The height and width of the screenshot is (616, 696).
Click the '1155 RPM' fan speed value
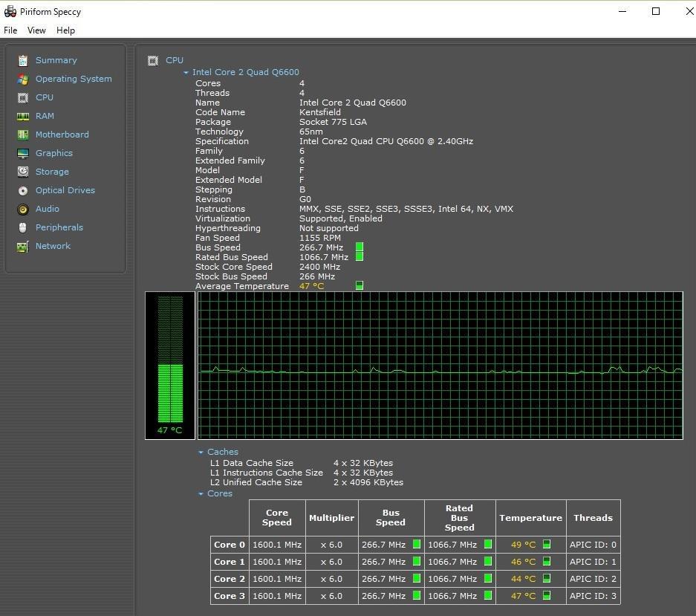pos(320,238)
